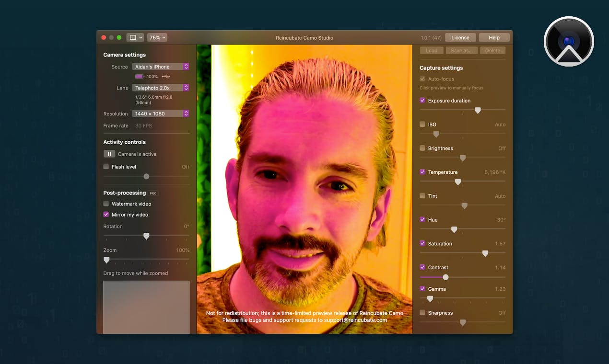Enable the Flash level checkbox

point(106,167)
